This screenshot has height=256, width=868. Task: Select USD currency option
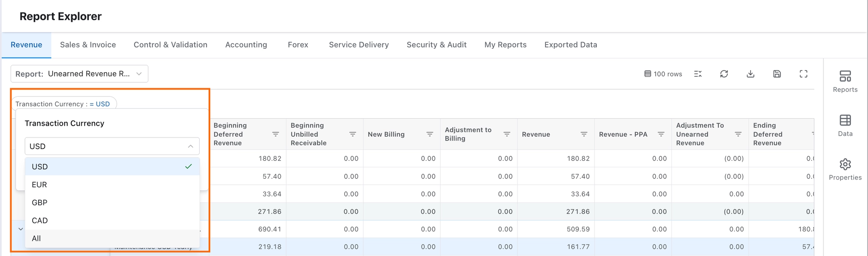tap(112, 166)
